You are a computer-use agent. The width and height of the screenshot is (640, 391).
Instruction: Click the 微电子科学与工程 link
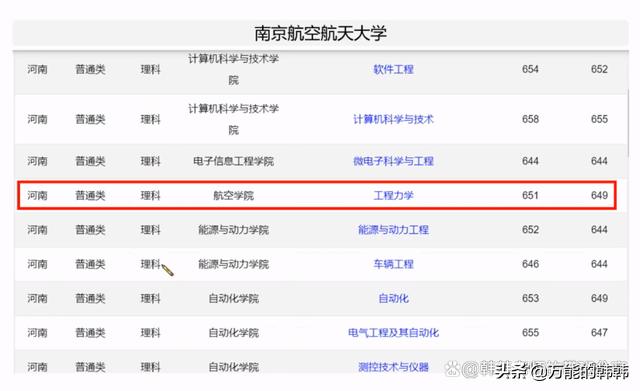click(x=393, y=161)
